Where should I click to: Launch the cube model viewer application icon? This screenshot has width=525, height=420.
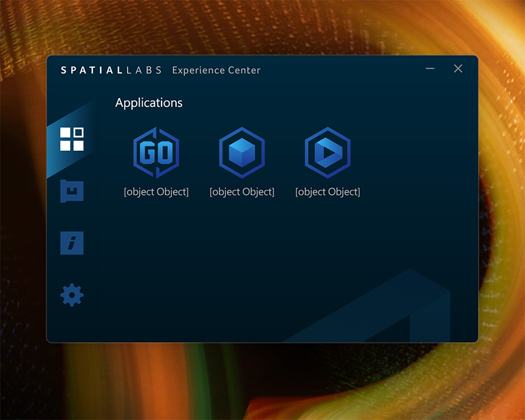[x=241, y=152]
